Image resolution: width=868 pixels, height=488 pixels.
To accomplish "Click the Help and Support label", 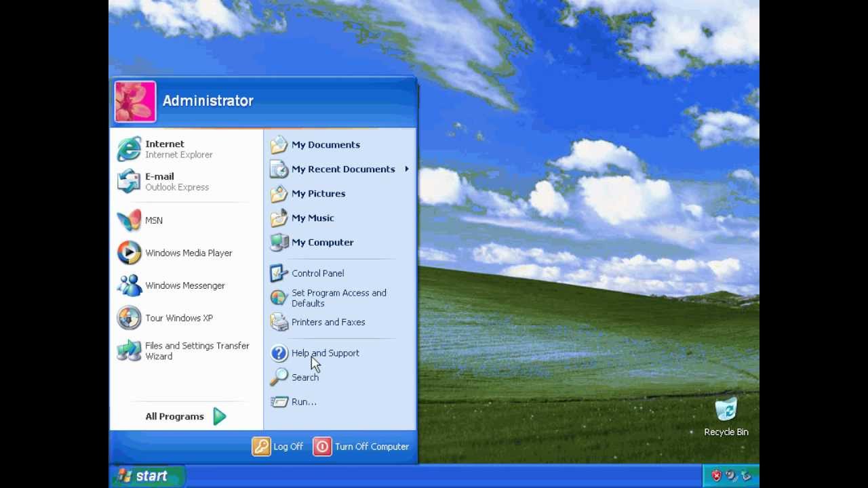I will coord(325,353).
